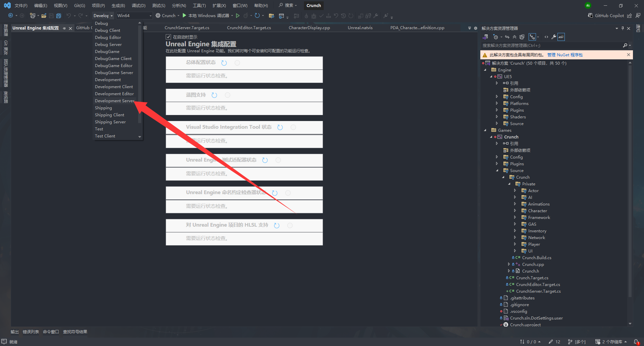Collapse all in Solution Explorer toolbar

pos(515,37)
